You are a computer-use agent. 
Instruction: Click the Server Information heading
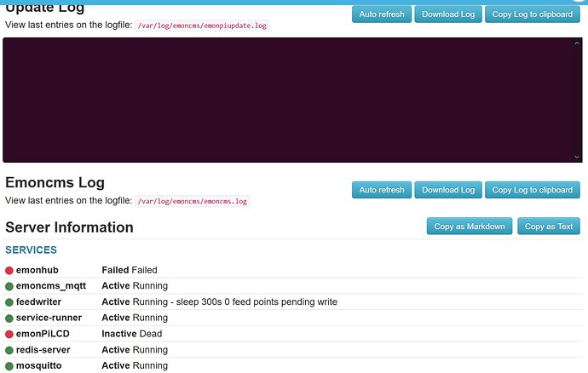(69, 227)
